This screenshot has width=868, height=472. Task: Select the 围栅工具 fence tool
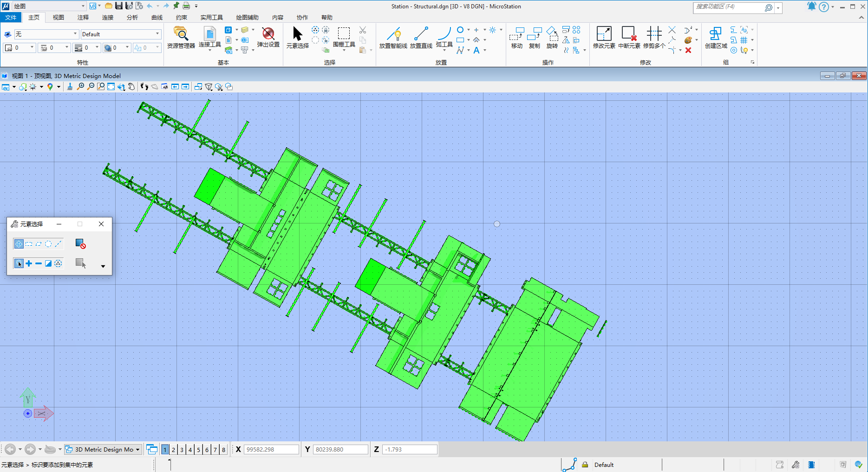click(344, 37)
